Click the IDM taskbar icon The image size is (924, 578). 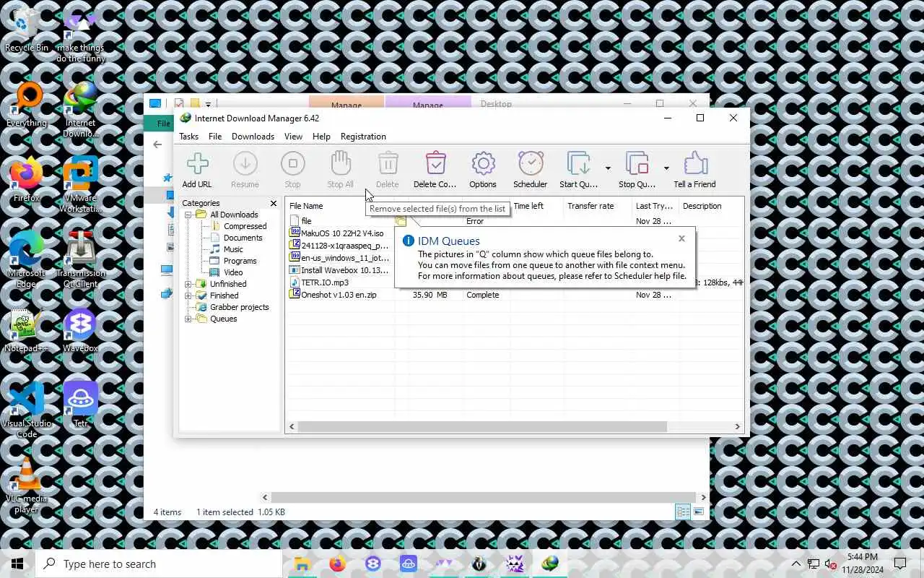[x=550, y=564]
